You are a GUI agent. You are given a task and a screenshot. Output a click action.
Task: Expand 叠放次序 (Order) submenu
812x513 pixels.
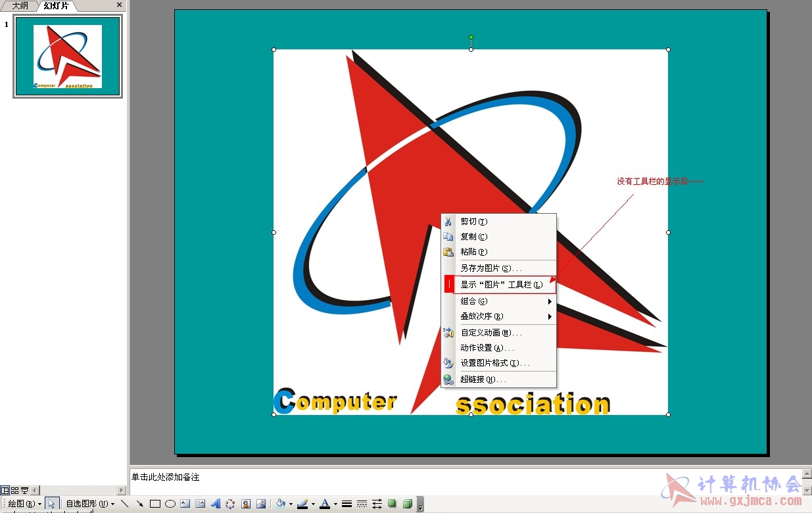(498, 316)
